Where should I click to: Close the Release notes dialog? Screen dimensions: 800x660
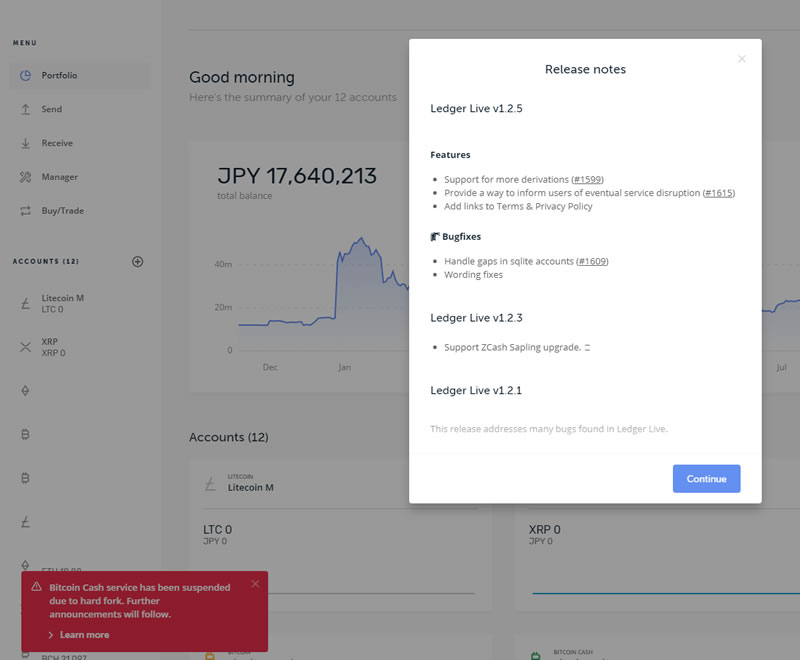[742, 59]
